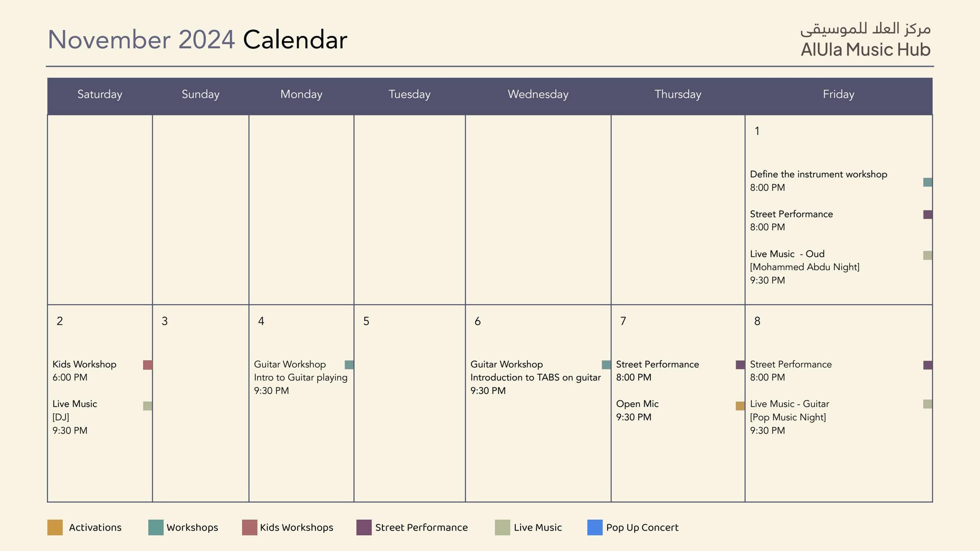The image size is (980, 551).
Task: Select the Friday column header
Action: [838, 94]
